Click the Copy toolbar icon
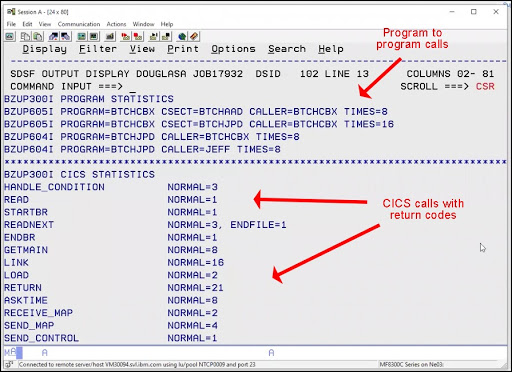 (x=25, y=36)
